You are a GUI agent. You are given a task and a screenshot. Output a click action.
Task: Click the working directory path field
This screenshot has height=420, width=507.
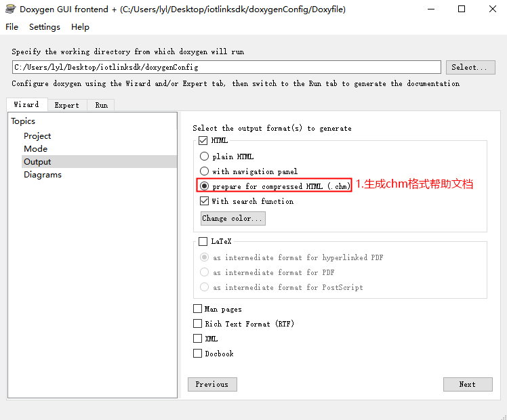click(x=226, y=67)
